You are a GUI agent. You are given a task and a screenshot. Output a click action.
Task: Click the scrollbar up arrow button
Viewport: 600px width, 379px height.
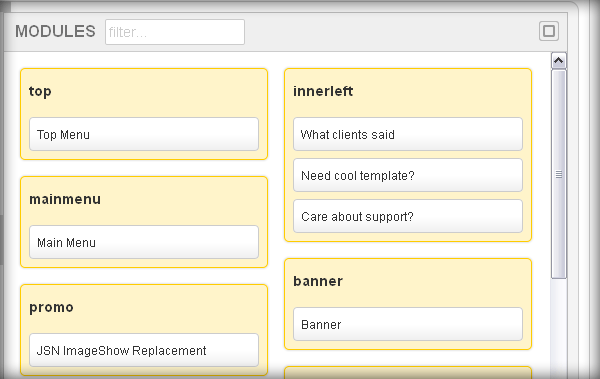click(x=559, y=60)
